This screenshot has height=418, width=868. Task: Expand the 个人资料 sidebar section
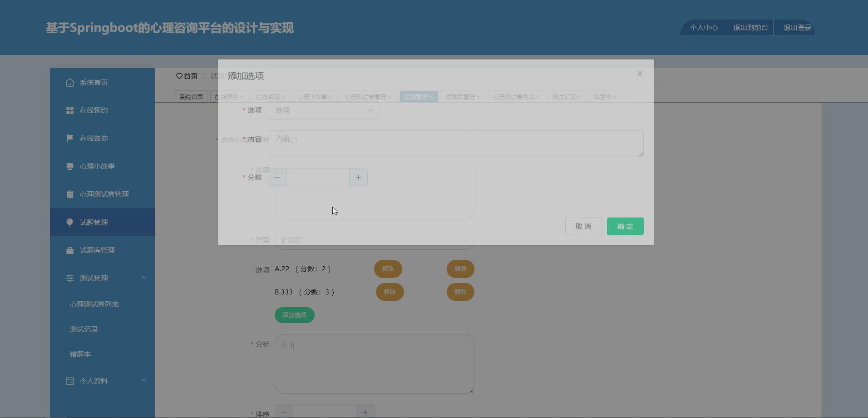pyautogui.click(x=144, y=380)
